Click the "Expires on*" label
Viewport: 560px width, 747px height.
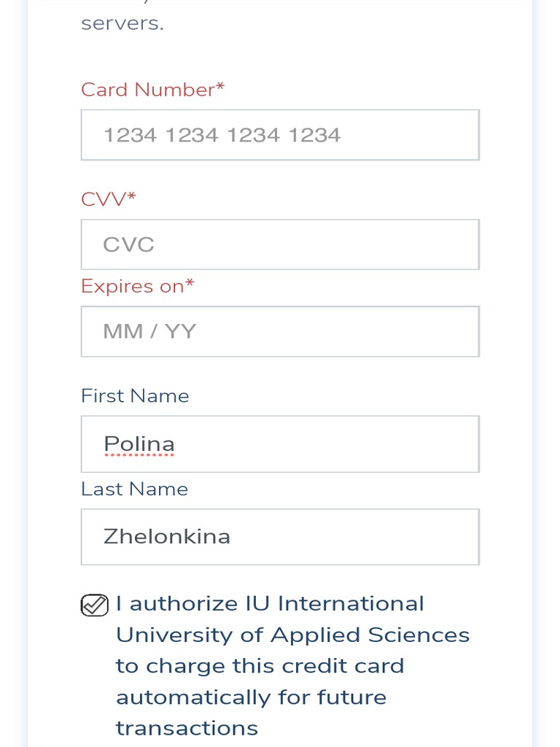pos(137,286)
